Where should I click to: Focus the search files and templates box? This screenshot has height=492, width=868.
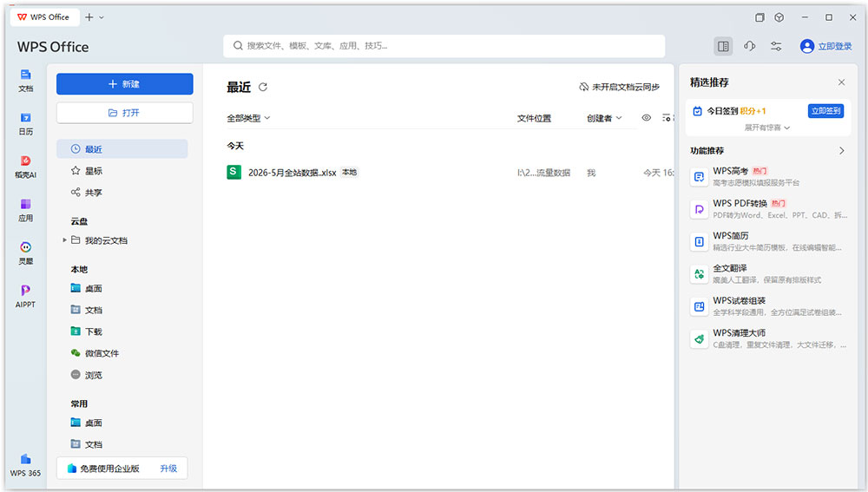(444, 46)
